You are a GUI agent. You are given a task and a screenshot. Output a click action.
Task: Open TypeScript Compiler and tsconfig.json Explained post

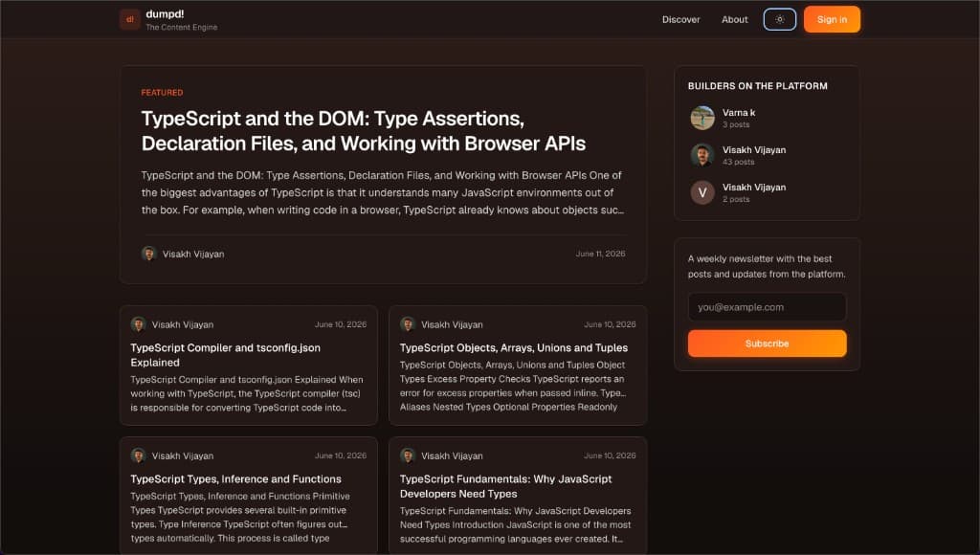point(225,355)
